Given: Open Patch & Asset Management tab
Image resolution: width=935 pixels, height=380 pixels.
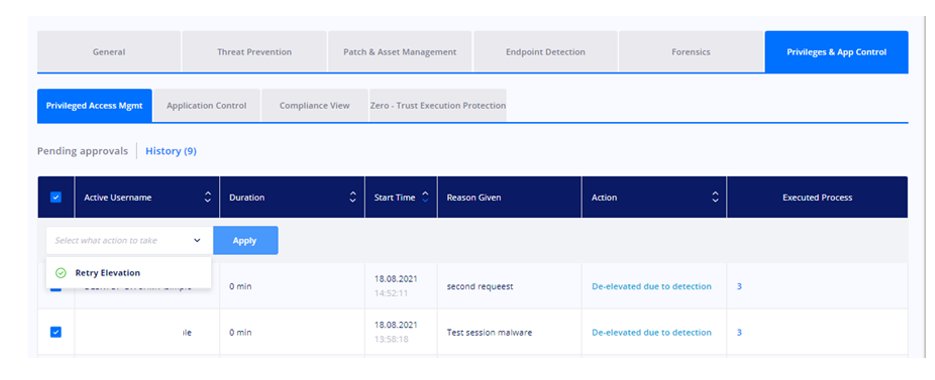Looking at the screenshot, I should click(x=400, y=52).
